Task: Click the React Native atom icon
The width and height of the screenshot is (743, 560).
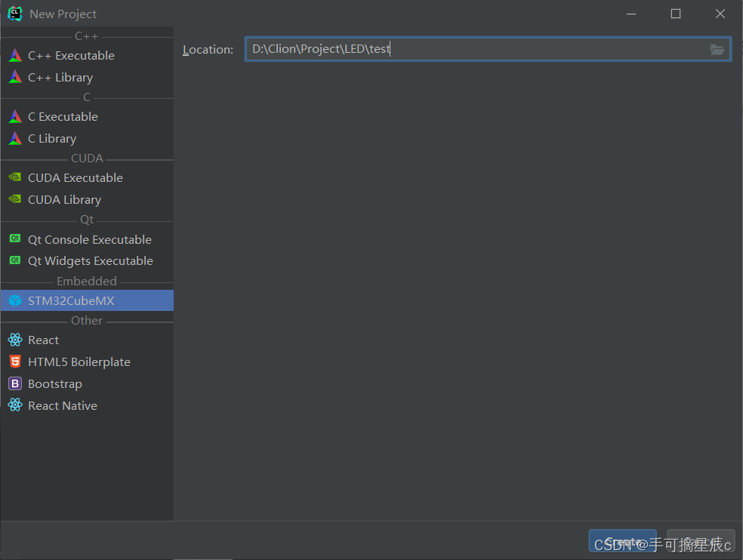Action: (x=15, y=405)
